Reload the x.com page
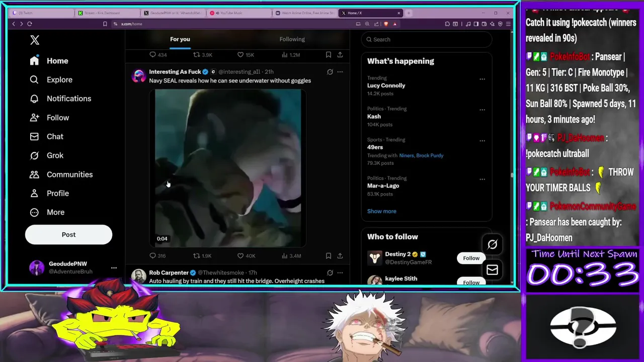This screenshot has height=362, width=644. pyautogui.click(x=30, y=24)
